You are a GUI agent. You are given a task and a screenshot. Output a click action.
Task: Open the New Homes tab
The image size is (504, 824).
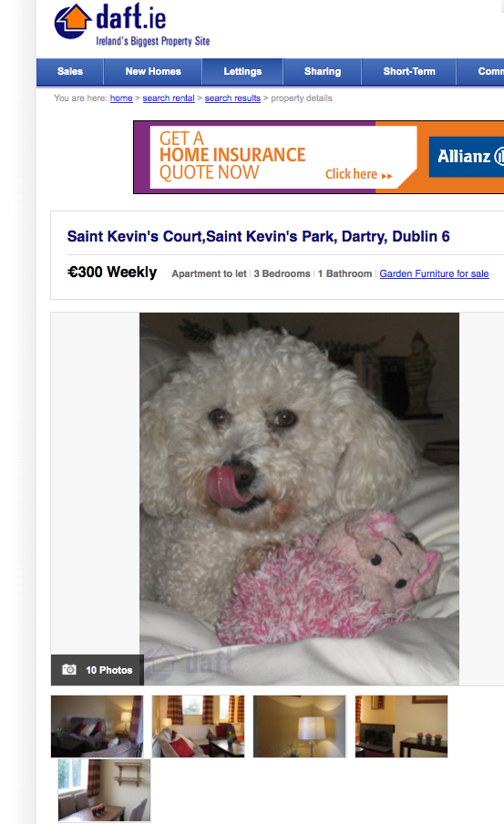click(x=153, y=71)
